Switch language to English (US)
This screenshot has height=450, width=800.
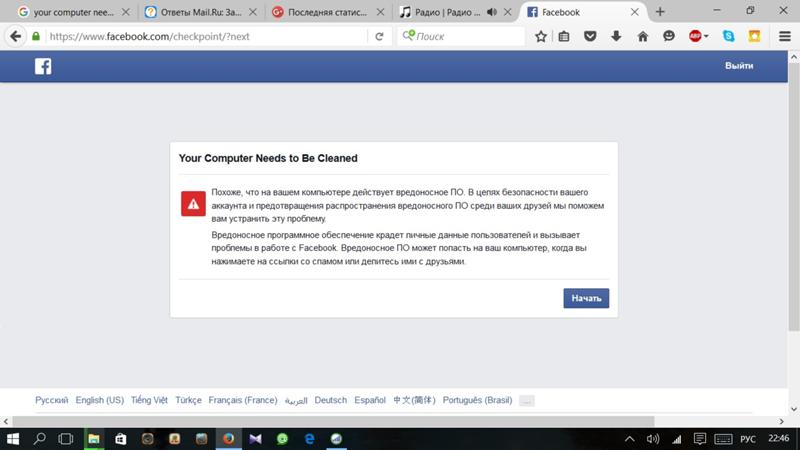(99, 400)
